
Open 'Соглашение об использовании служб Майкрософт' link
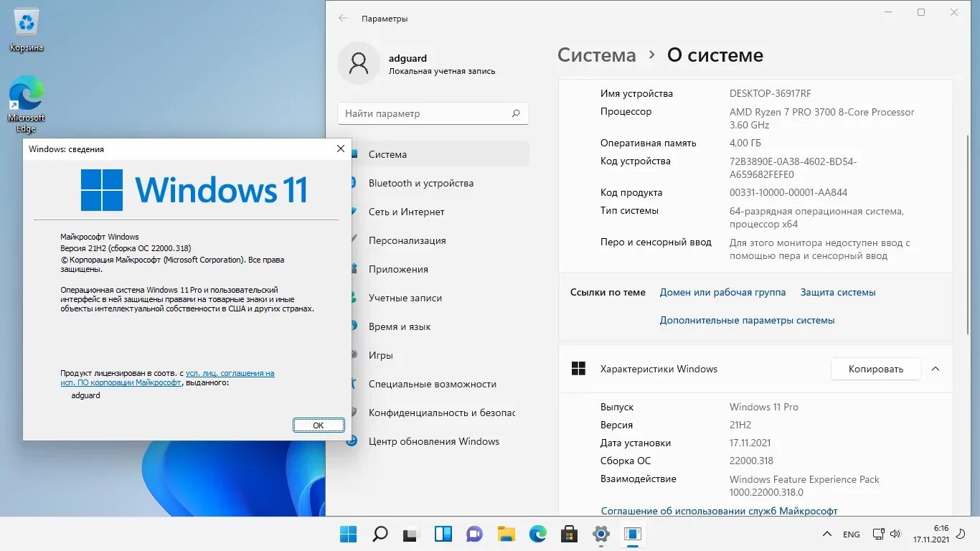719,511
